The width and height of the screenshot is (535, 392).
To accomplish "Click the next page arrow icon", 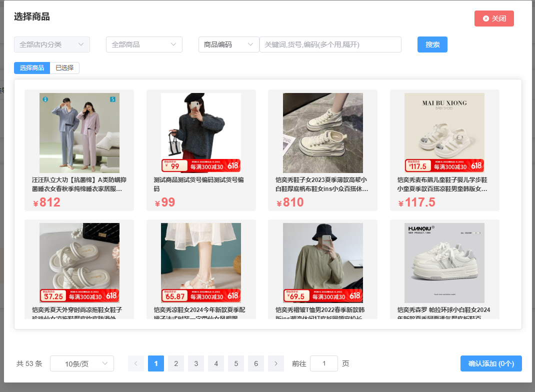I will (x=276, y=363).
